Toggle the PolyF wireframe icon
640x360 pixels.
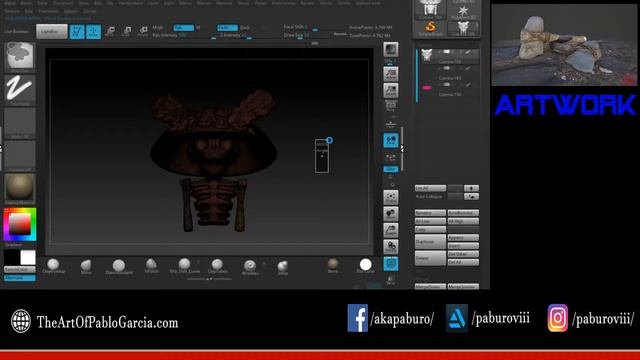pos(391,264)
